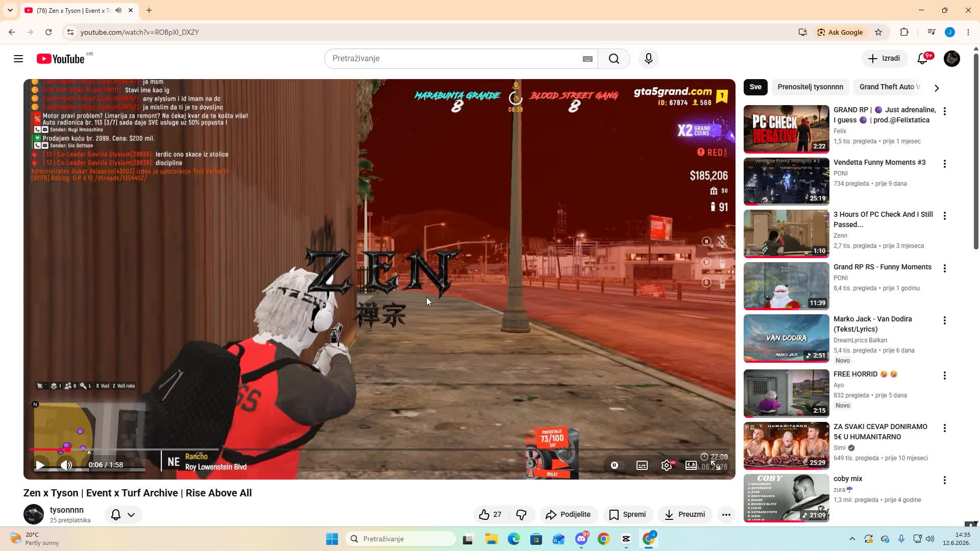Open the player settings gear
The image size is (980, 551).
coord(667,465)
